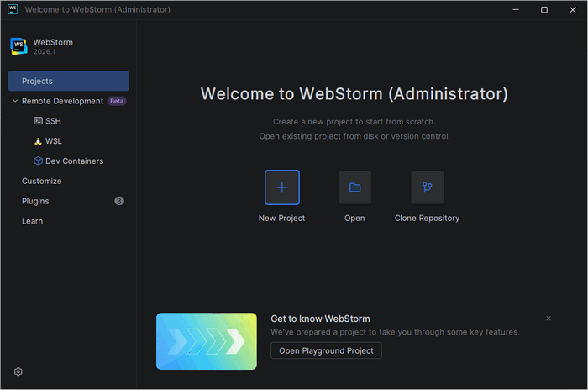Collapse the Remote Development section chevron

15,101
